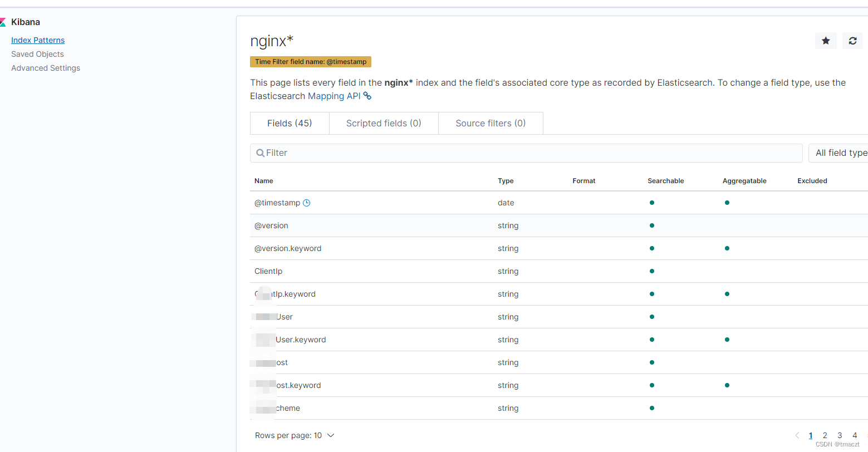Image resolution: width=868 pixels, height=452 pixels.
Task: Click the @timestamp field name
Action: 277,203
